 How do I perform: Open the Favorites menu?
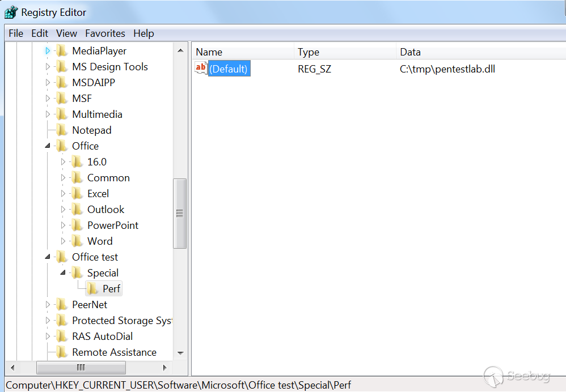tap(105, 33)
